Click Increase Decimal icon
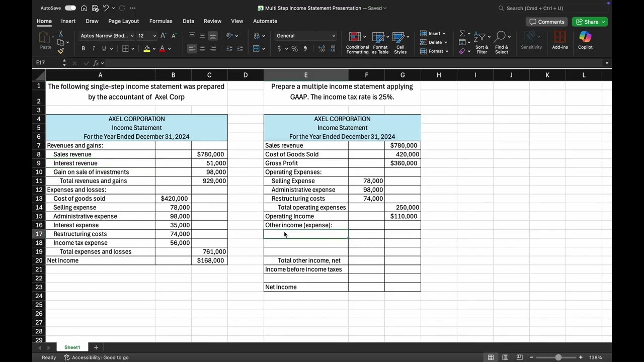This screenshot has height=362, width=644. pyautogui.click(x=321, y=49)
